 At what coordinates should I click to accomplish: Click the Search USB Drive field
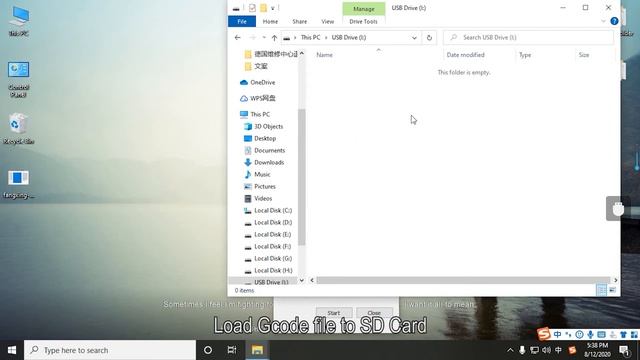pyautogui.click(x=529, y=38)
